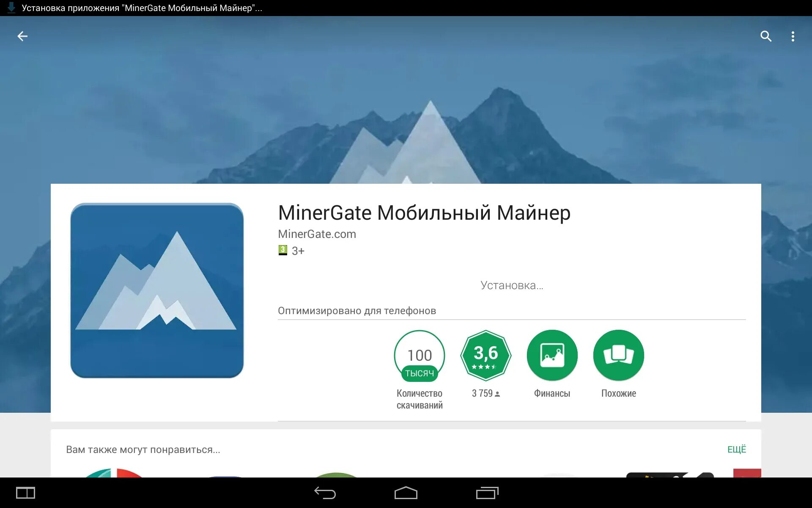This screenshot has height=508, width=812.
Task: Tap the Финансы label
Action: [x=552, y=393]
